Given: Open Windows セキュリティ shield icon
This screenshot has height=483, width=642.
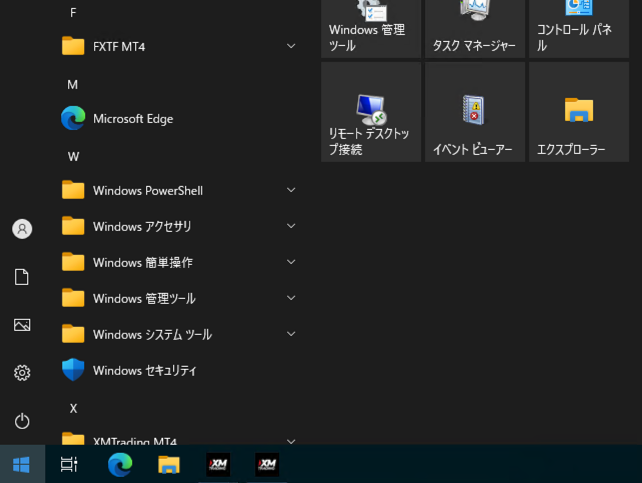Looking at the screenshot, I should 73,370.
